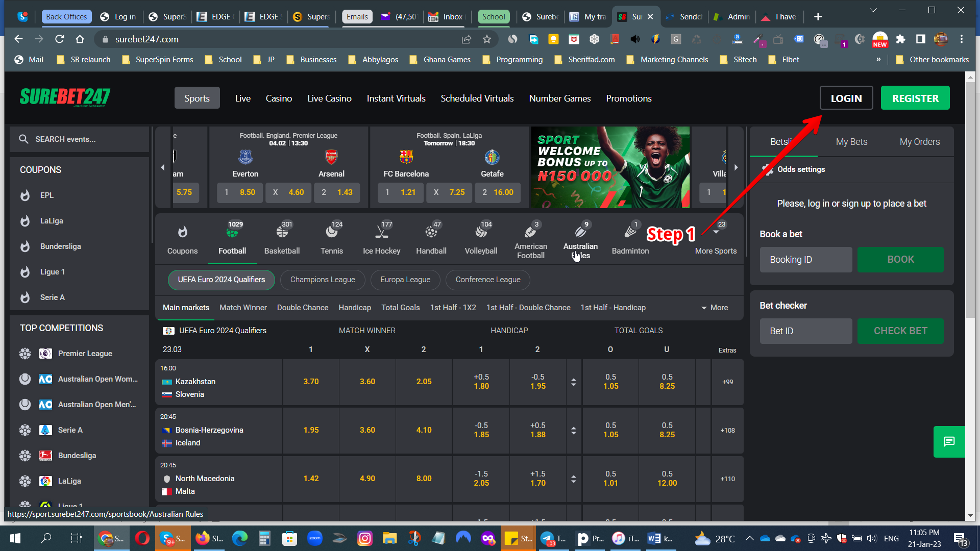Click the Sport Welcome Bonus banner
This screenshot has height=551, width=980.
[x=610, y=167]
